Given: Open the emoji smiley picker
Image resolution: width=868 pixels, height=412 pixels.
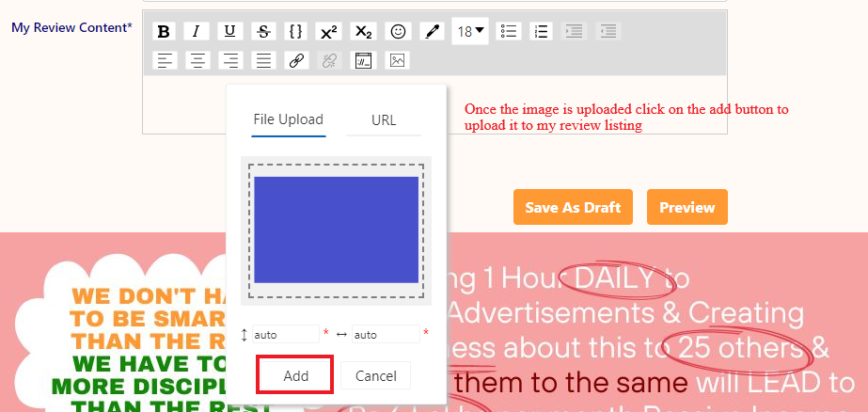Looking at the screenshot, I should coord(399,31).
